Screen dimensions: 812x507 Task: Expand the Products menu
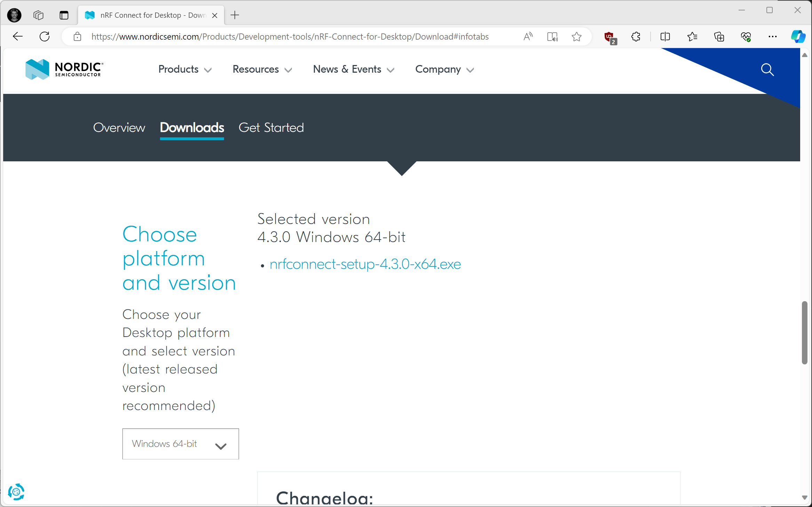tap(185, 70)
